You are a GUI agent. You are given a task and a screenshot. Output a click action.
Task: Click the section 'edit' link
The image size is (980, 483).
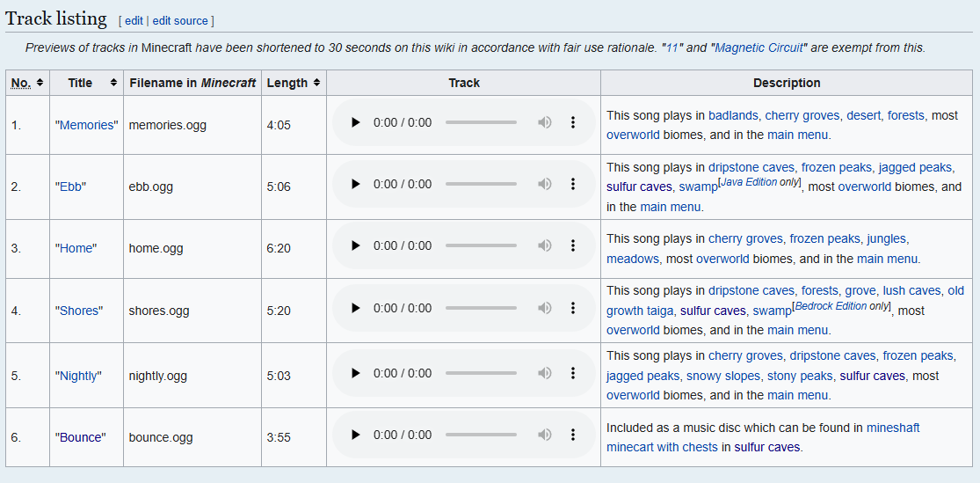(x=134, y=20)
